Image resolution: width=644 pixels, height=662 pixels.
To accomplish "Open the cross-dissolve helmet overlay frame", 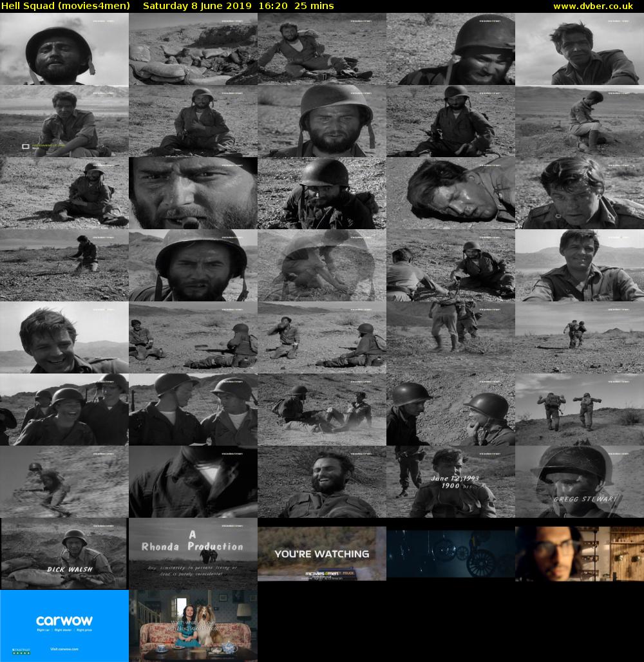I will coord(322,265).
